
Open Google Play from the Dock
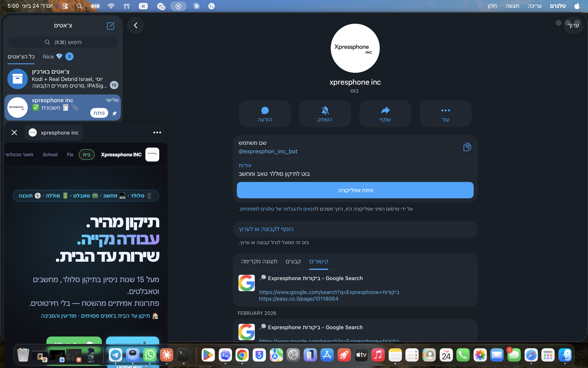pyautogui.click(x=208, y=355)
